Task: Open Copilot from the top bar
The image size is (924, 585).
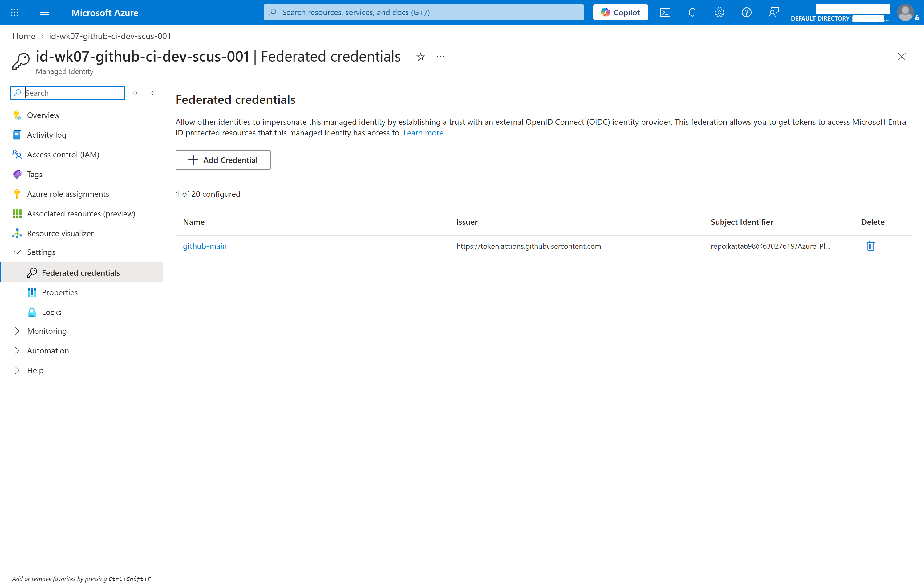Action: coord(620,12)
